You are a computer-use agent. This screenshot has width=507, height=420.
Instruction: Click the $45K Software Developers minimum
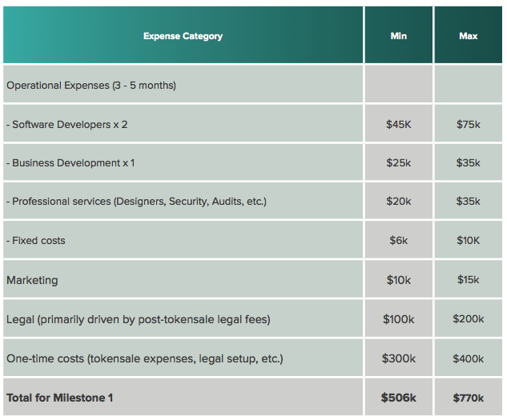[399, 124]
